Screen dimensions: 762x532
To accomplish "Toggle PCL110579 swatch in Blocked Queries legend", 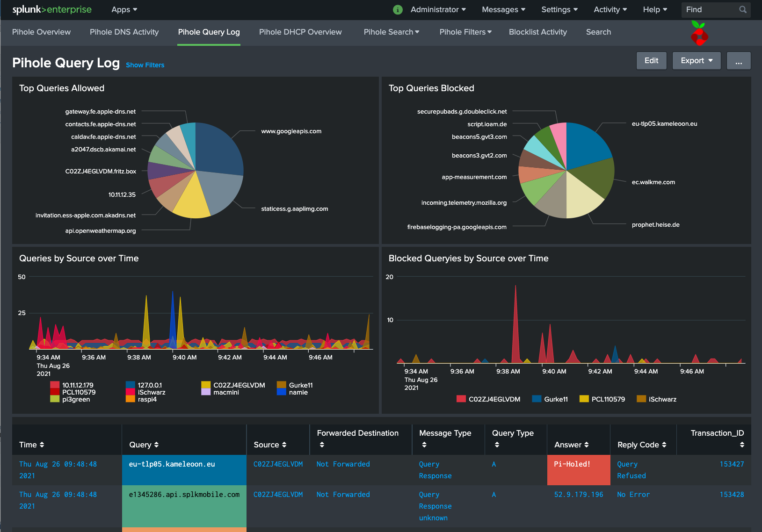I will coord(584,399).
